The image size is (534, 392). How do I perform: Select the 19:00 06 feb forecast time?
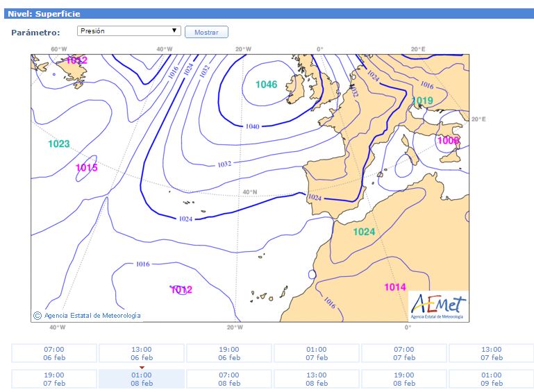click(229, 353)
